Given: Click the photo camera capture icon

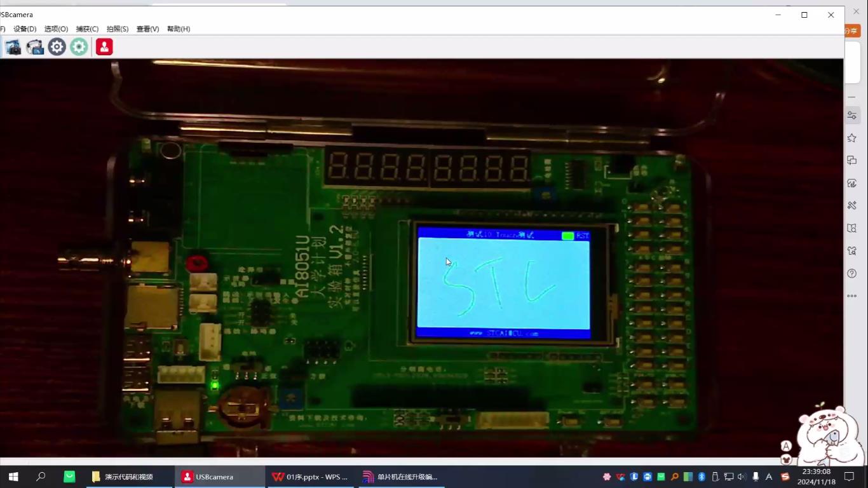Looking at the screenshot, I should 13,47.
